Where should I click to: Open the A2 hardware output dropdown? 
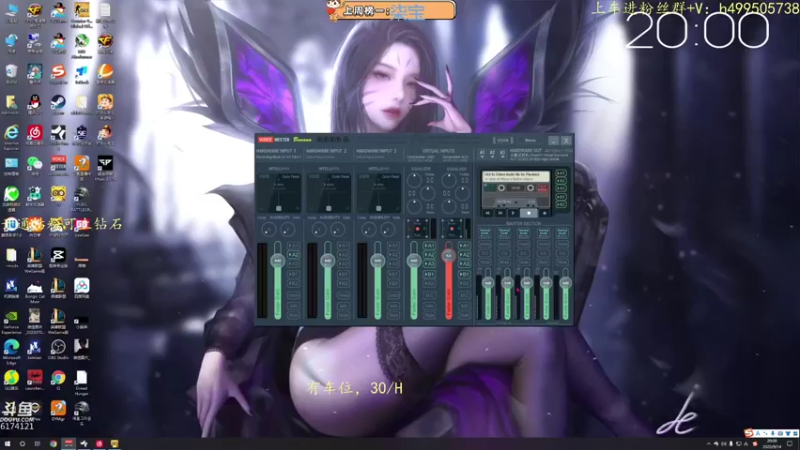[492, 153]
